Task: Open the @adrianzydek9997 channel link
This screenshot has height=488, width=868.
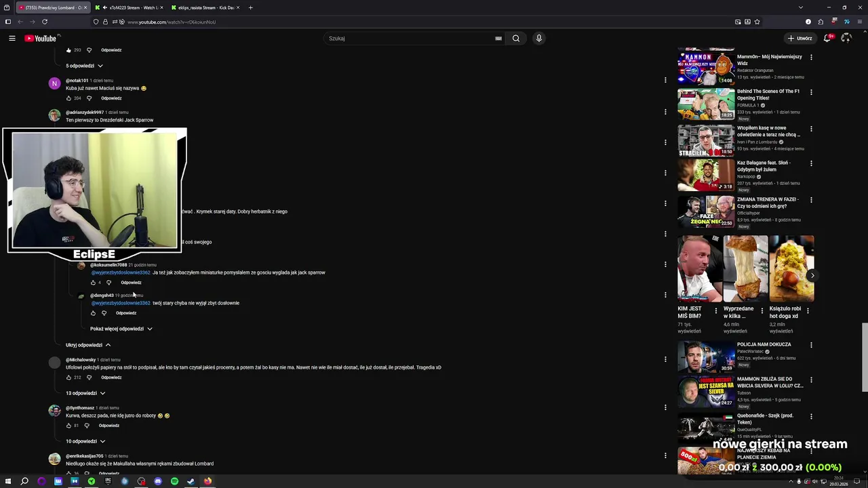Action: pyautogui.click(x=85, y=113)
